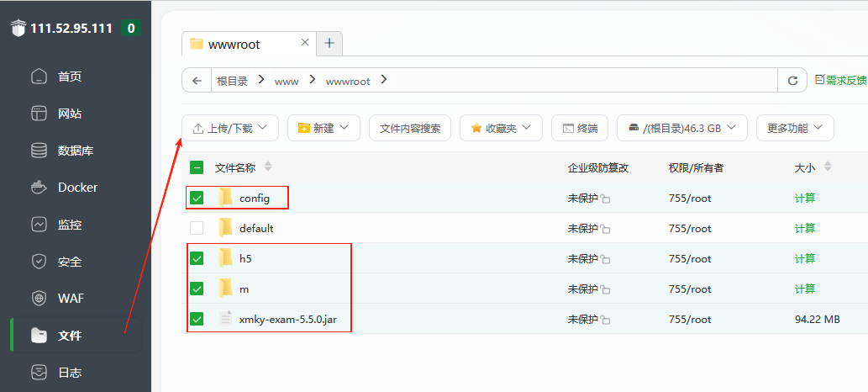Go to 数据库 in the sidebar
The image size is (868, 392).
75,151
